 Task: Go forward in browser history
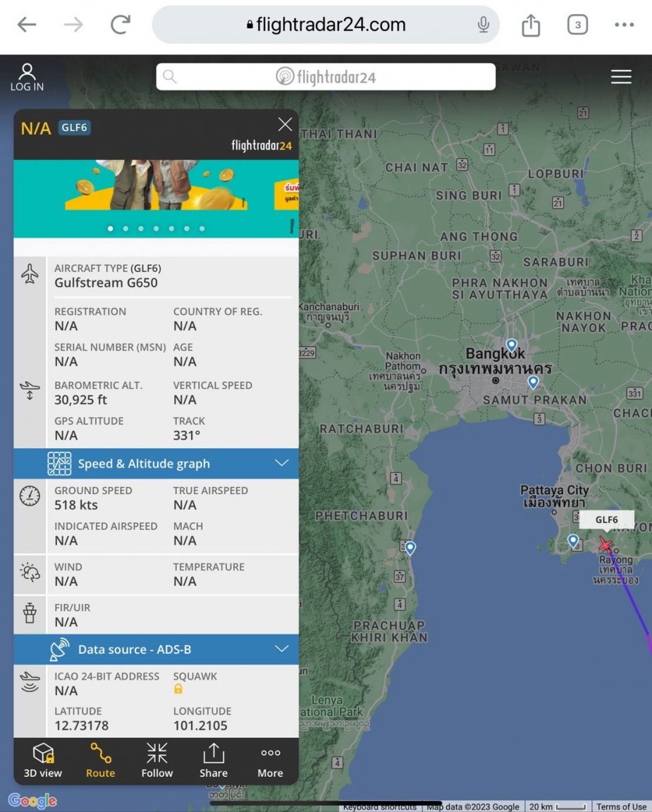[x=73, y=25]
